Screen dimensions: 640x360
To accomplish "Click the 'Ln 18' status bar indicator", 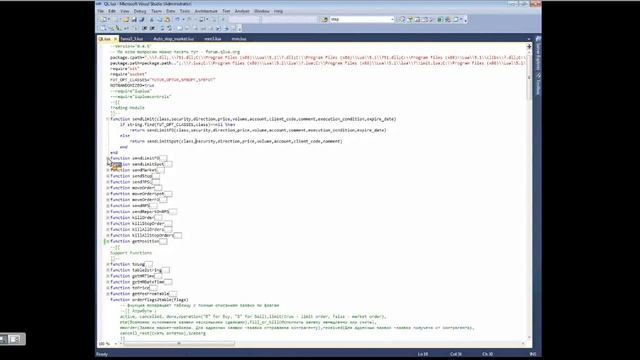I will 423,354.
